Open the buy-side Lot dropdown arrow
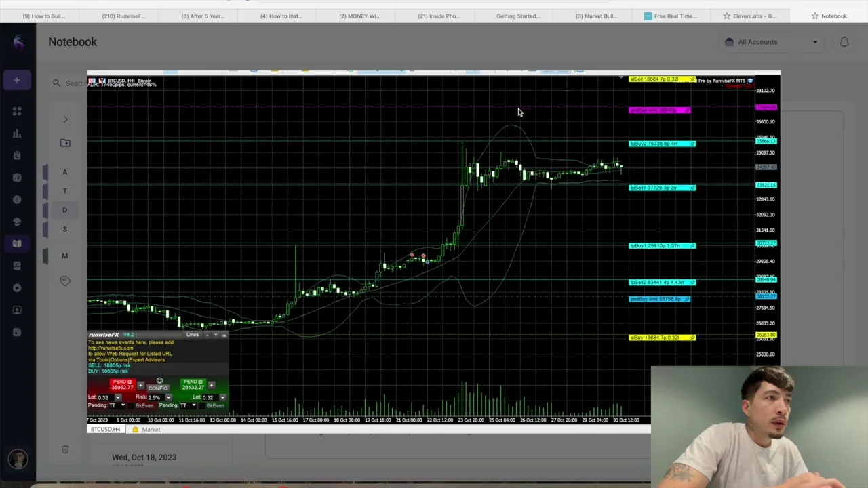868x488 pixels. coord(222,397)
